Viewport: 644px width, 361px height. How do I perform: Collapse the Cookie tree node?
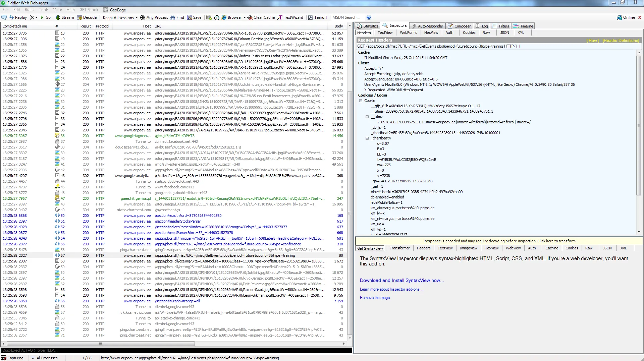pyautogui.click(x=361, y=101)
